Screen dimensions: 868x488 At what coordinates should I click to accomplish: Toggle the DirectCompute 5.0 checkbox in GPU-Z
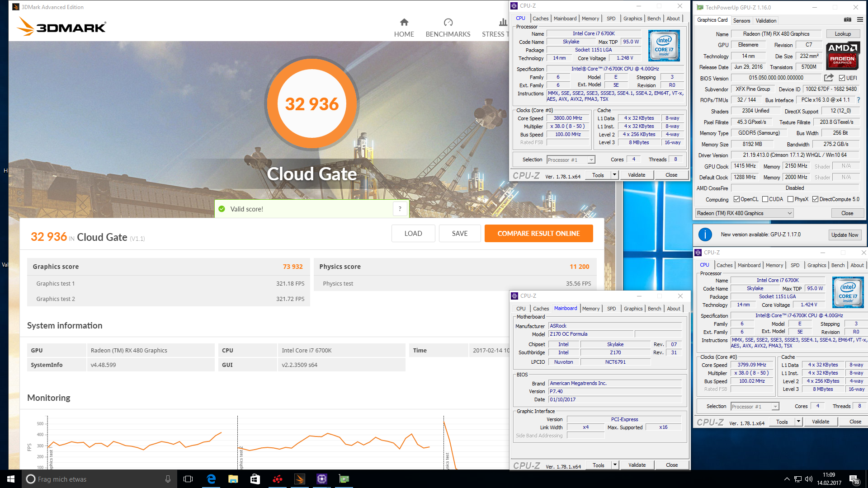pos(815,199)
